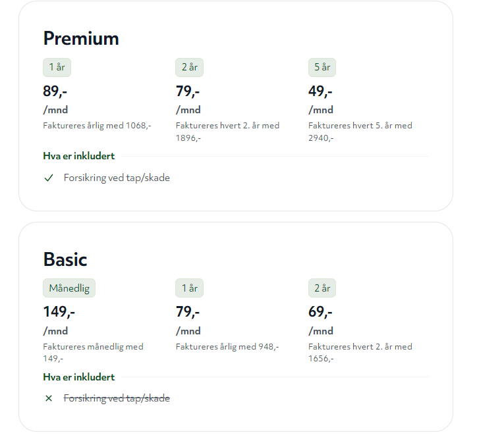Click Basic's Hva er inkludert heading
Viewport: 504px width, 441px height.
tap(79, 377)
